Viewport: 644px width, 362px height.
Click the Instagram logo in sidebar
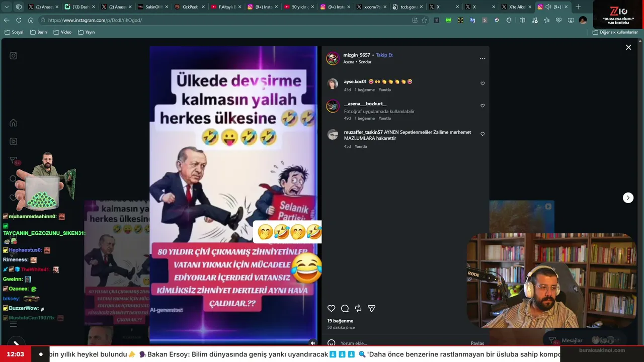pyautogui.click(x=14, y=56)
